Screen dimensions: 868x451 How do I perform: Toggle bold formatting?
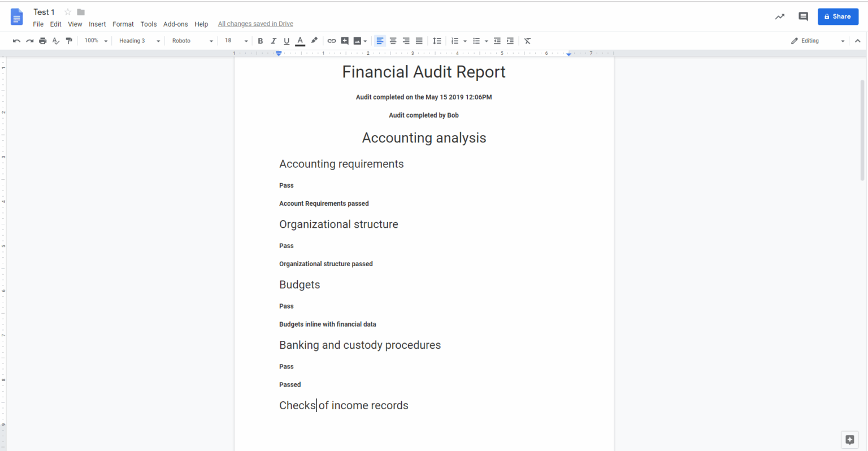[260, 40]
